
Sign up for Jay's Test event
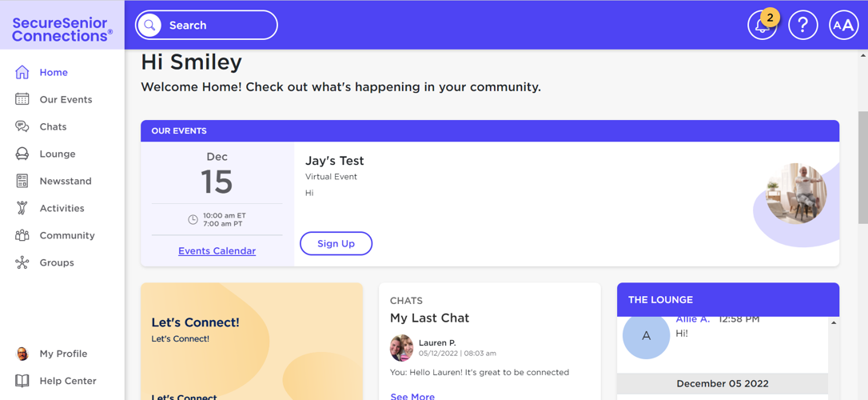coord(336,243)
